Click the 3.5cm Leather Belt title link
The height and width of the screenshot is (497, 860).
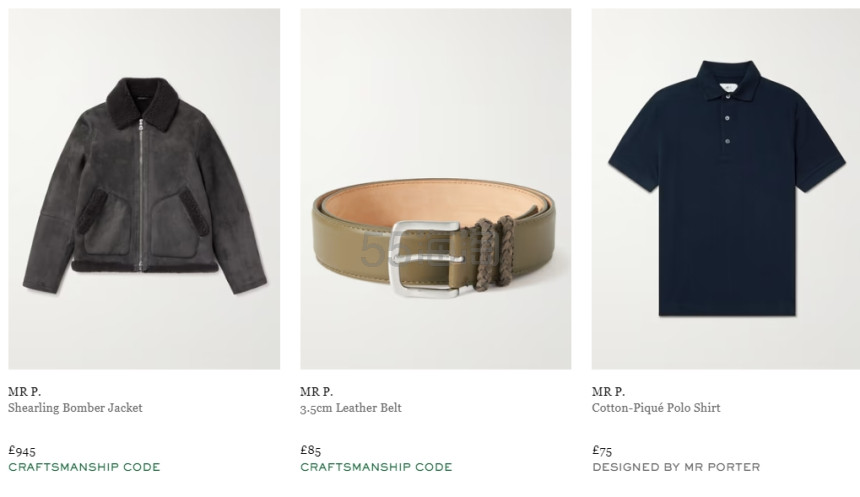tap(350, 408)
